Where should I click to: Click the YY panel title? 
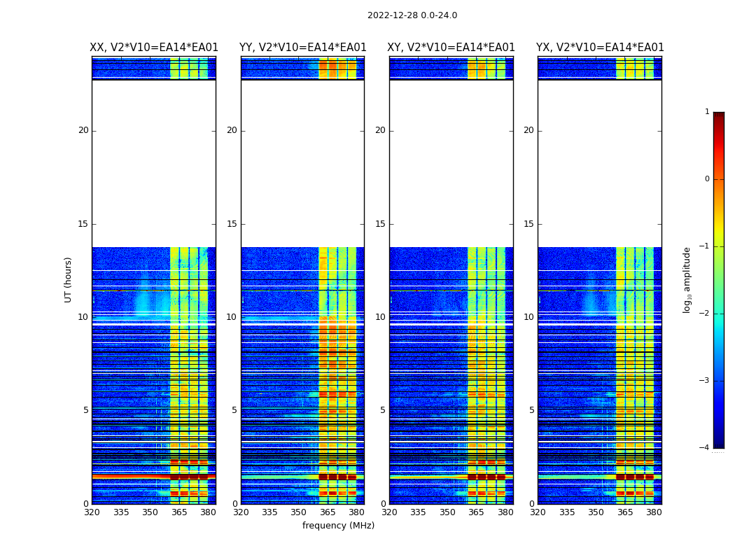coord(302,48)
